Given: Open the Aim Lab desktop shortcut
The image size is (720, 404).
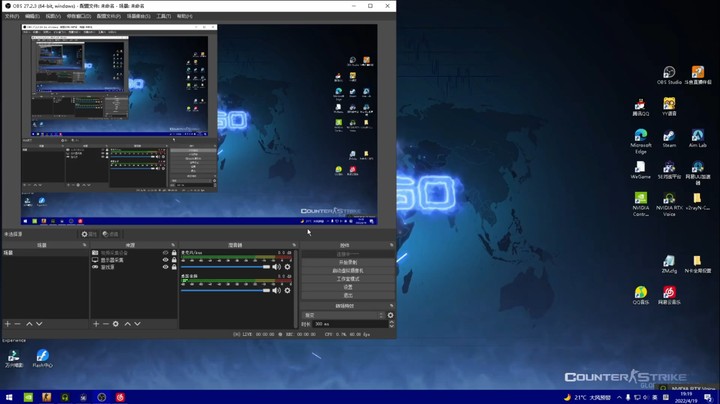Looking at the screenshot, I should [x=698, y=139].
